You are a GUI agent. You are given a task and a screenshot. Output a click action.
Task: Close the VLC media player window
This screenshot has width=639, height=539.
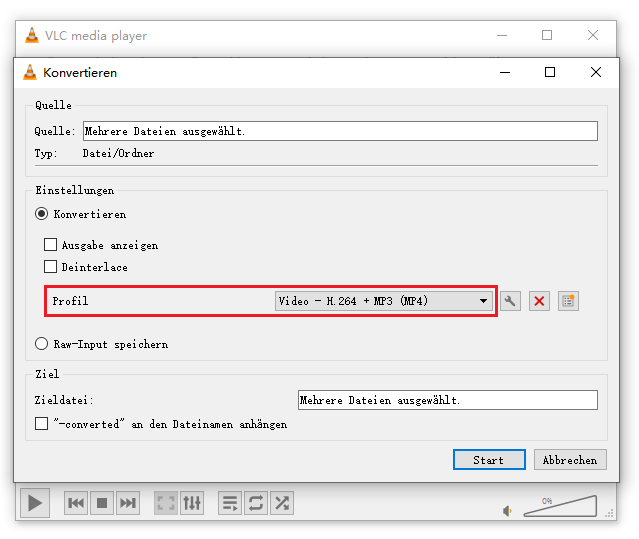(593, 35)
